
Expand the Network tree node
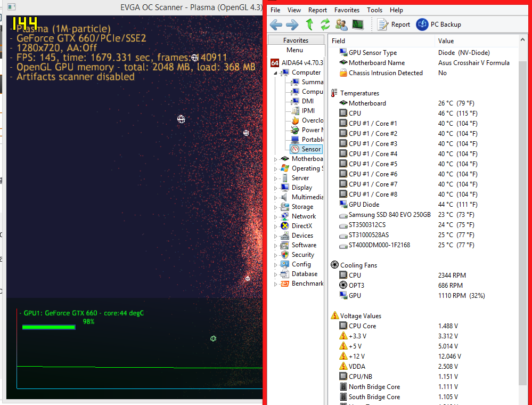pyautogui.click(x=275, y=216)
